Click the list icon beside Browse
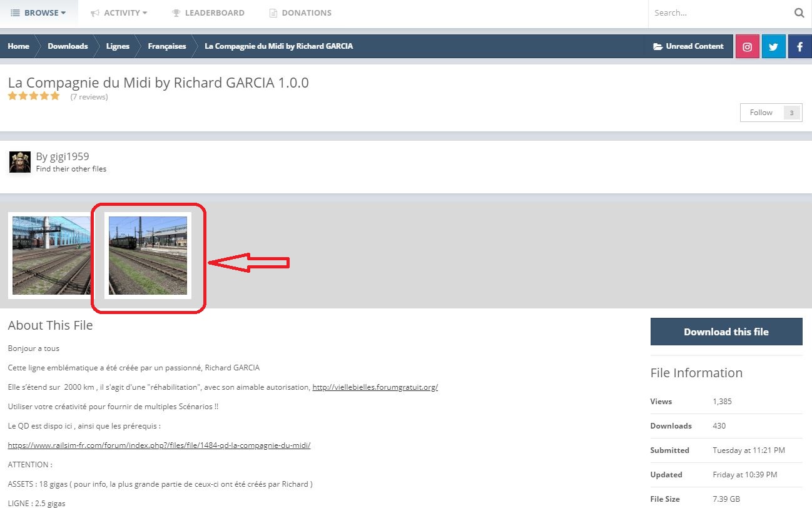The image size is (812, 508). [16, 13]
